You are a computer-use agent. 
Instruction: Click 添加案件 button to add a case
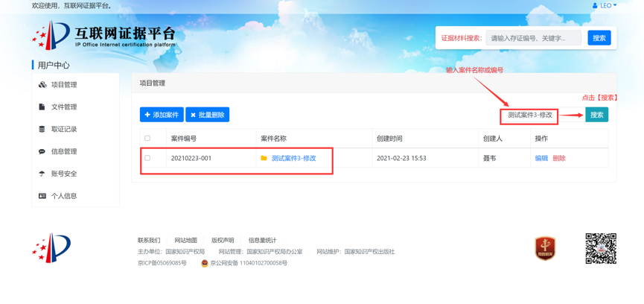click(162, 115)
